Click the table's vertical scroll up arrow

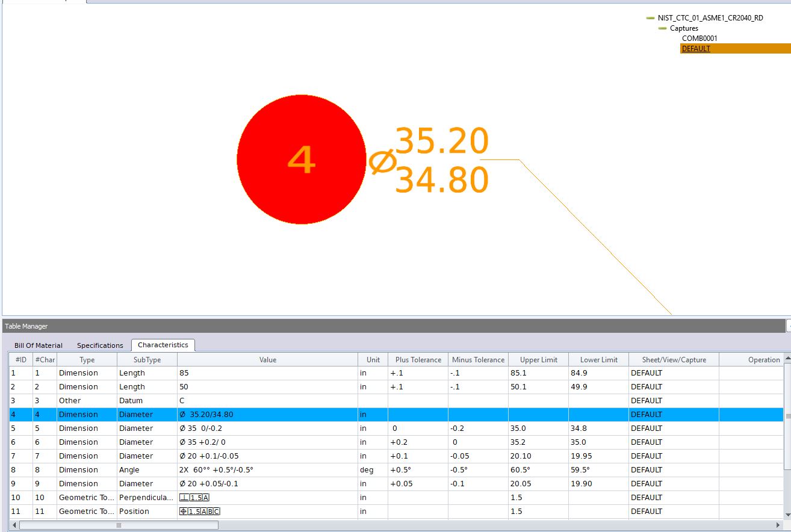(x=787, y=359)
